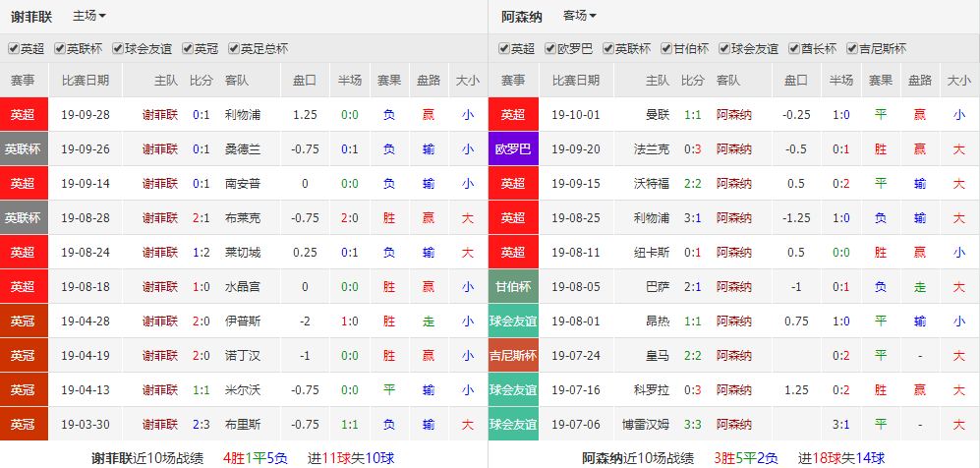This screenshot has width=980, height=468.
Task: Click opponent 诺丁汉
Action: [x=243, y=356]
